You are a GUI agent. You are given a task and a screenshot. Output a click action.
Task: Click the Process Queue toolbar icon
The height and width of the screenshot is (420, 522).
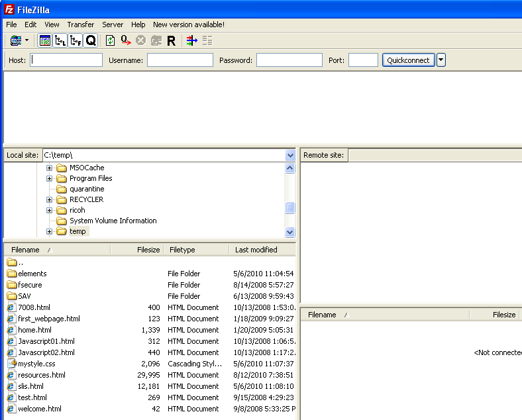coord(125,40)
